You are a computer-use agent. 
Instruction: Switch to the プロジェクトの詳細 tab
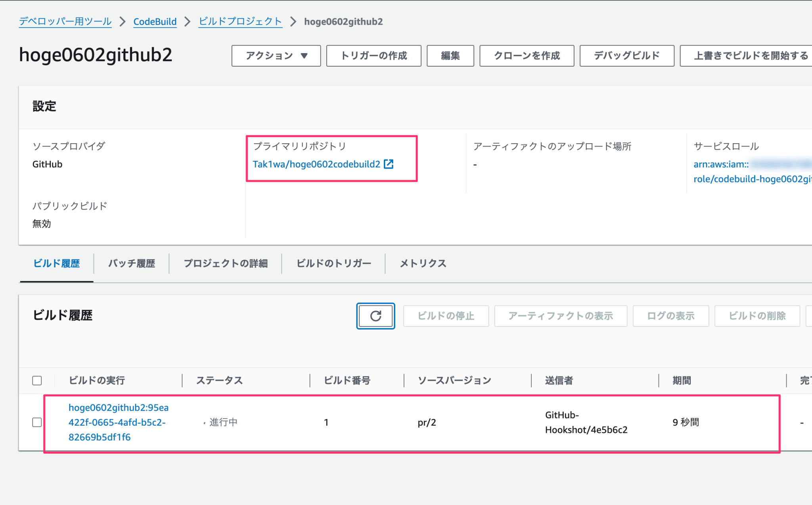[225, 263]
